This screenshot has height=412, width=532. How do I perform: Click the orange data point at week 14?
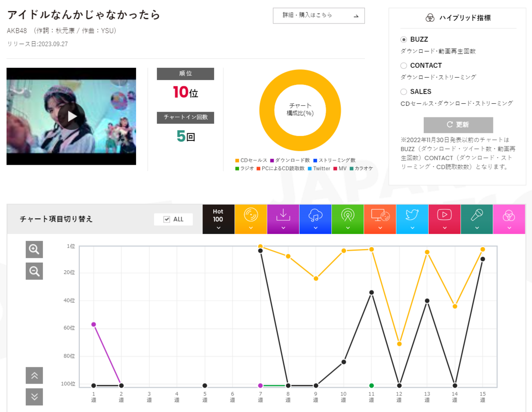[x=455, y=306]
